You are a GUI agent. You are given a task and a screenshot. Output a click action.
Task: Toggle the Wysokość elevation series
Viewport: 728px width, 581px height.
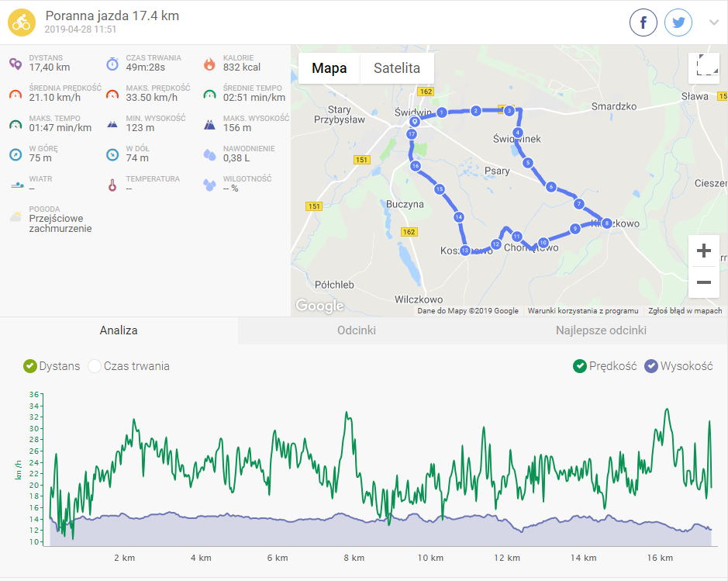(651, 366)
